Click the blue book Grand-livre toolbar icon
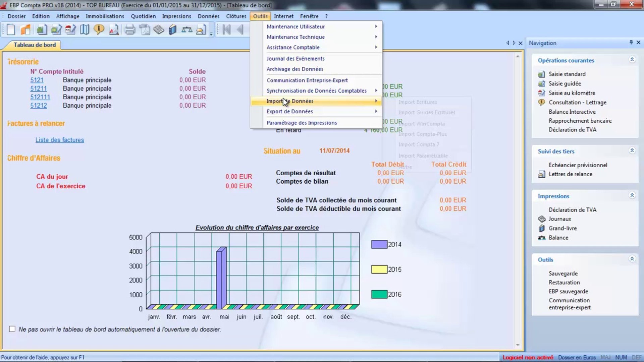Image resolution: width=644 pixels, height=362 pixels. (x=172, y=30)
